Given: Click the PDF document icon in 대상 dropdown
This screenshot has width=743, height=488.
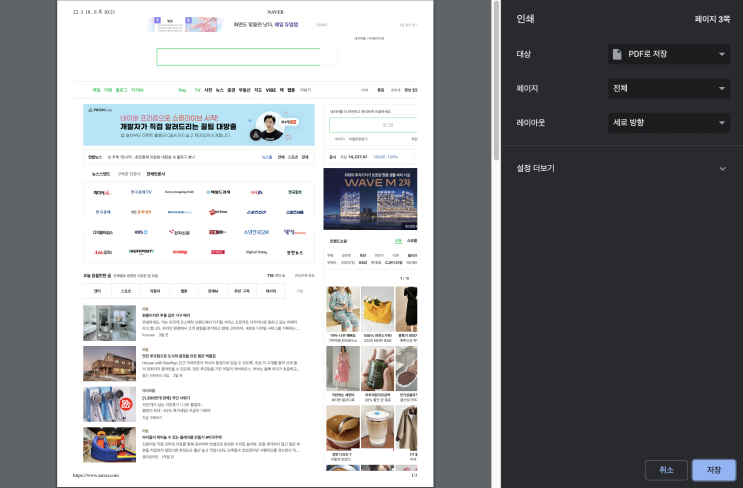Looking at the screenshot, I should coord(617,54).
